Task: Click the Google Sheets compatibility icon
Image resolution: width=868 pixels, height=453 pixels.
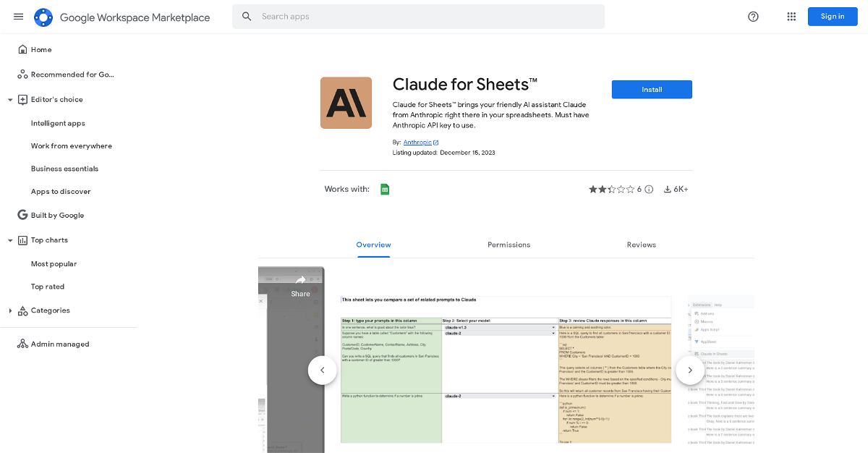Action: tap(385, 190)
